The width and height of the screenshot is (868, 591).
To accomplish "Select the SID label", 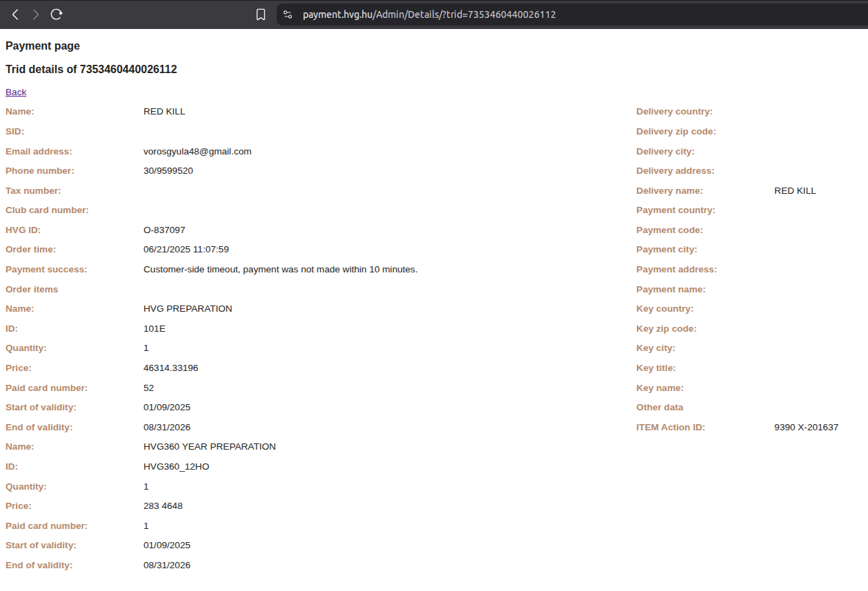I will click(15, 132).
